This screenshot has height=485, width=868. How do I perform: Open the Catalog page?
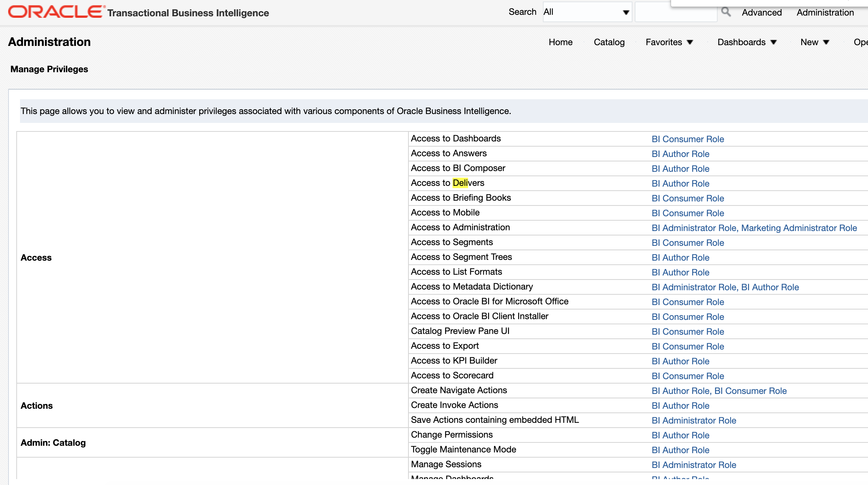click(609, 42)
